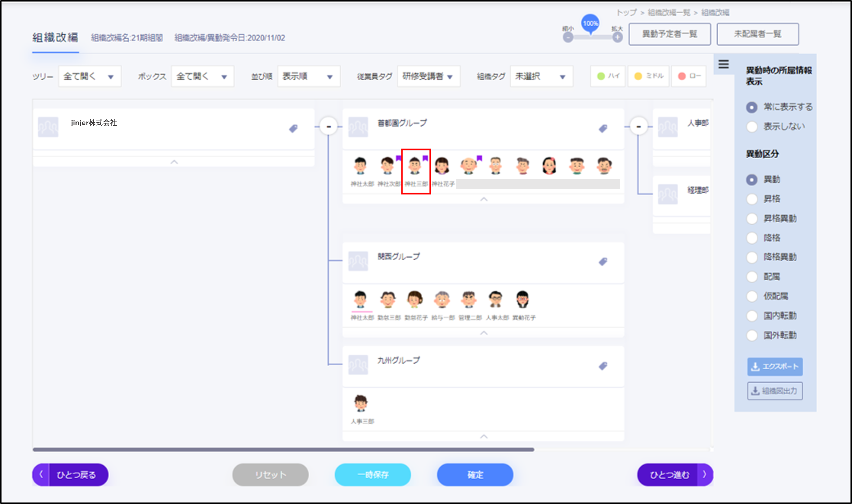The image size is (852, 504).
Task: Click the jinjer株式会社 organization icon
Action: click(x=48, y=127)
